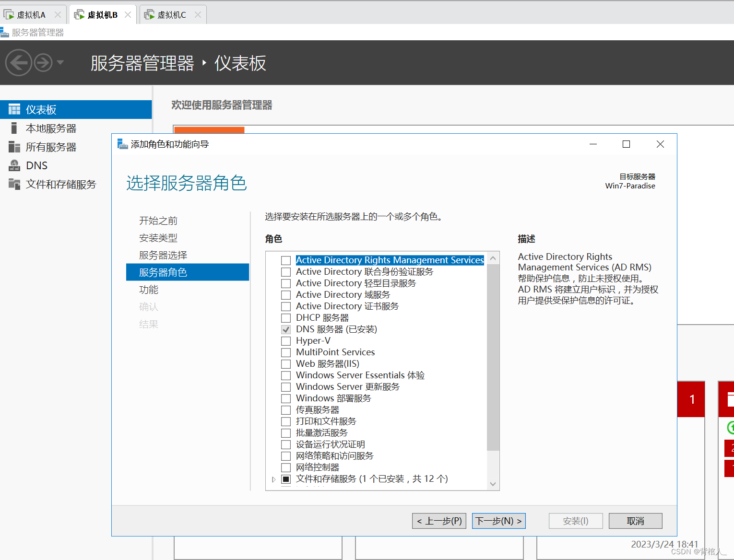This screenshot has height=560, width=734.
Task: Open 本地服务器 in the sidebar
Action: click(x=76, y=128)
